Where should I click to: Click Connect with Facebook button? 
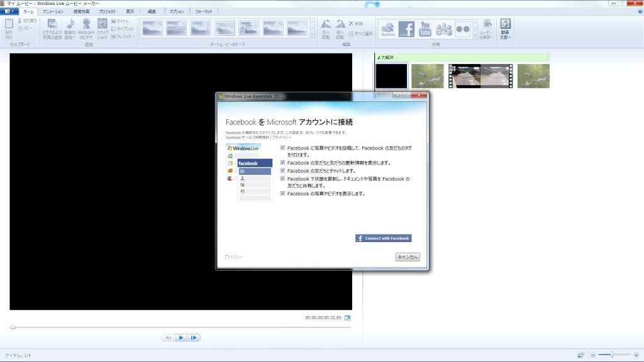point(383,238)
